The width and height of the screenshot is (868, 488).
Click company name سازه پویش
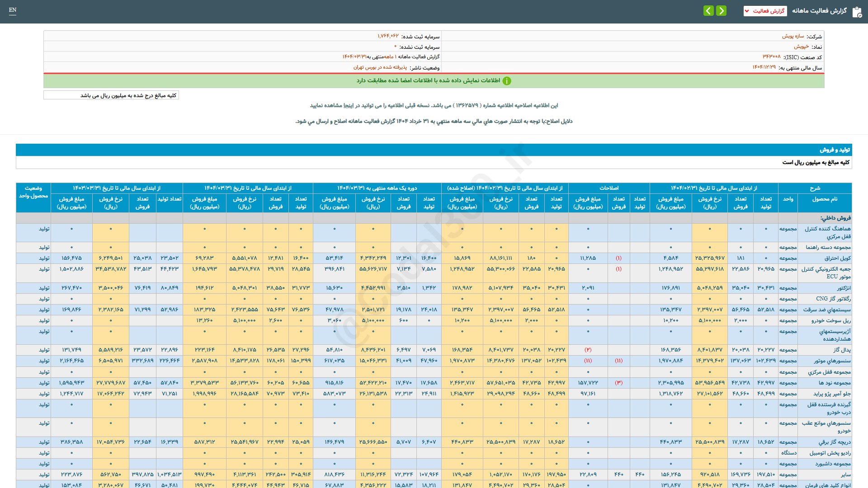pos(793,36)
